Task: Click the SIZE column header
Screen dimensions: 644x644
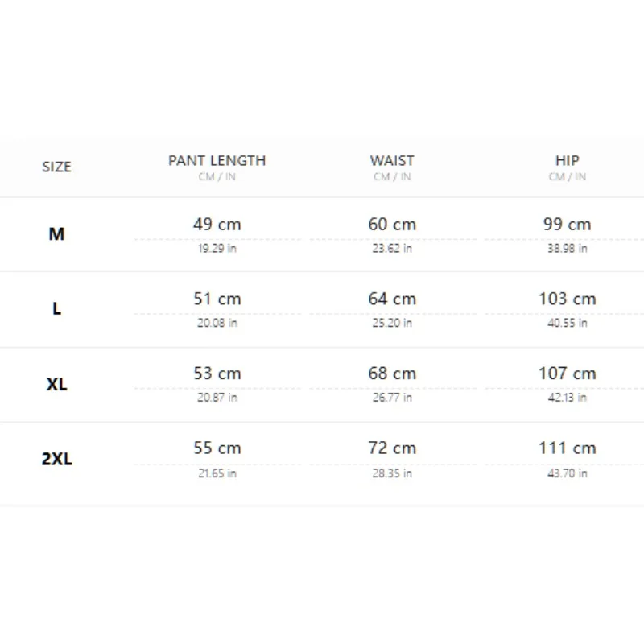Action: pyautogui.click(x=56, y=167)
